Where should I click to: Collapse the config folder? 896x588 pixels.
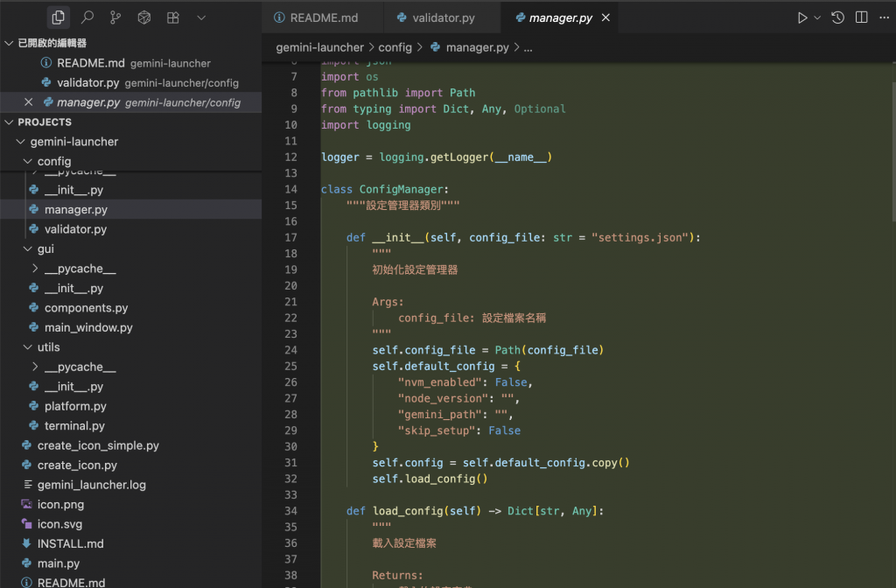27,161
